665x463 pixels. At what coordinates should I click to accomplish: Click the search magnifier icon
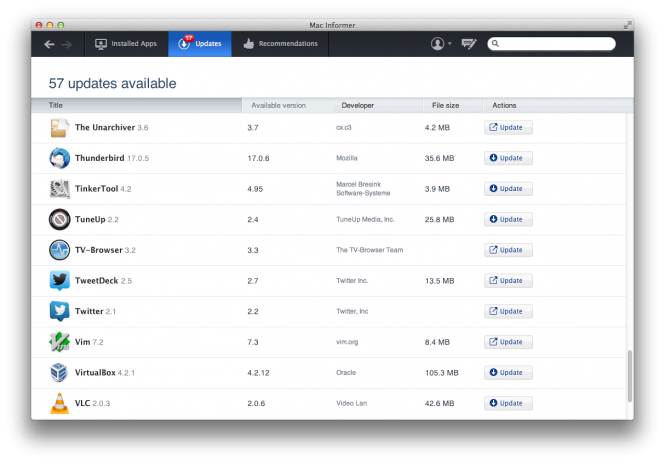[495, 43]
